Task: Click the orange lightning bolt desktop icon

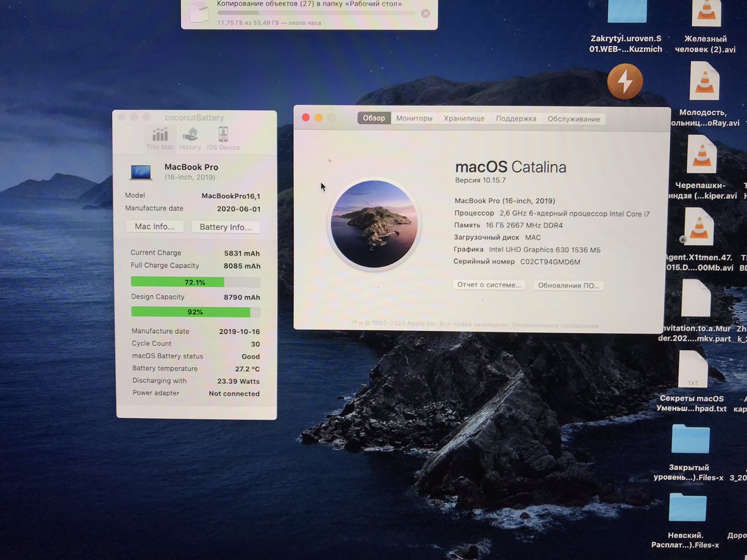Action: pyautogui.click(x=625, y=82)
